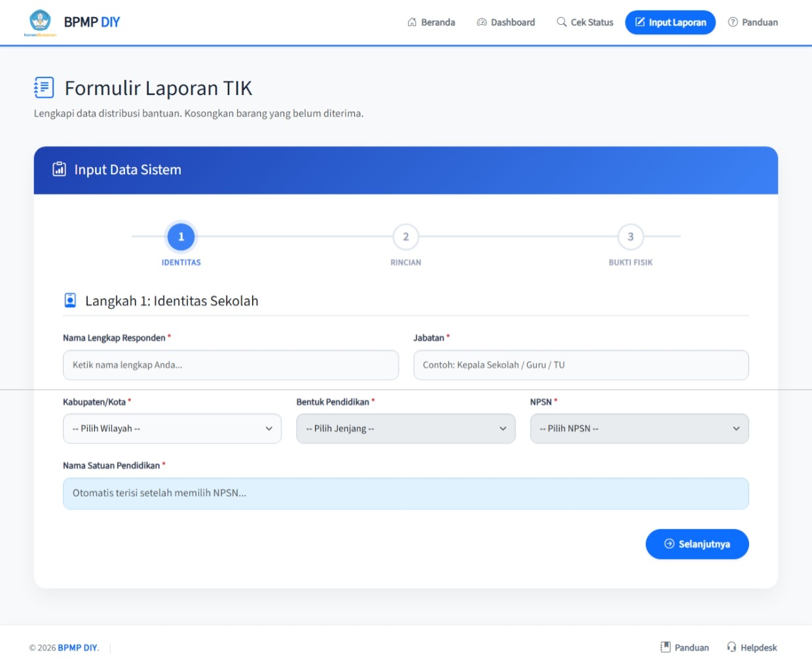Open Cek Status page

[585, 22]
